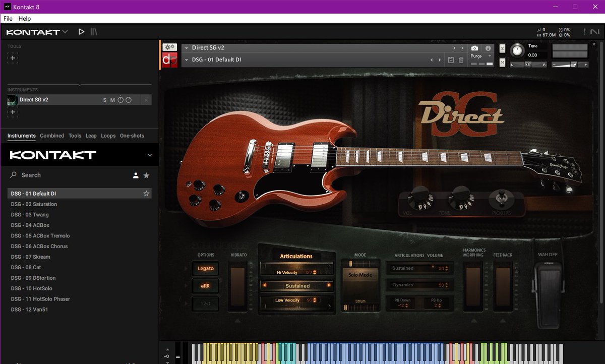Delete snapshot with the trash icon
This screenshot has width=605, height=364.
click(461, 60)
